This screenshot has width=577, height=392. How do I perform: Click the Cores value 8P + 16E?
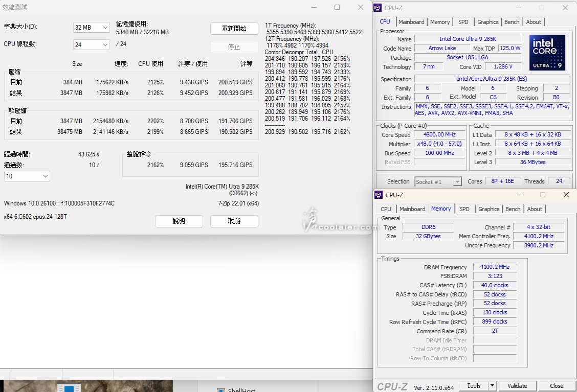click(502, 181)
